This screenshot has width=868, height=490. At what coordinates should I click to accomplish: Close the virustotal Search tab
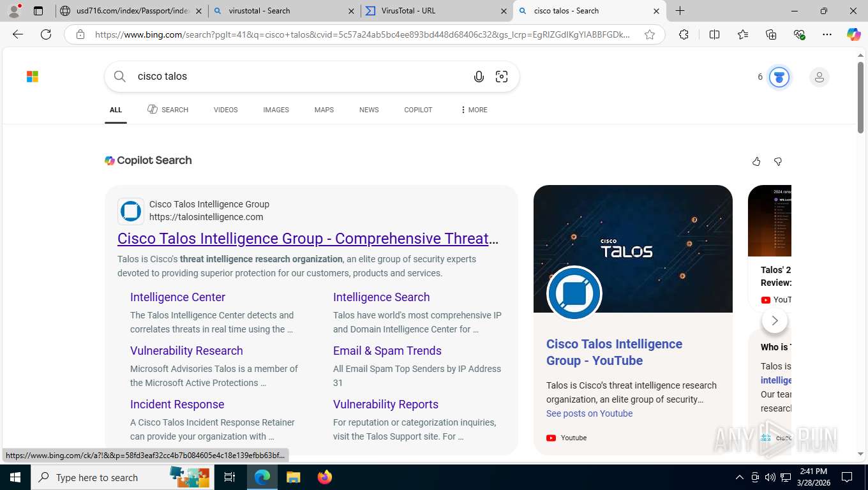click(x=351, y=11)
